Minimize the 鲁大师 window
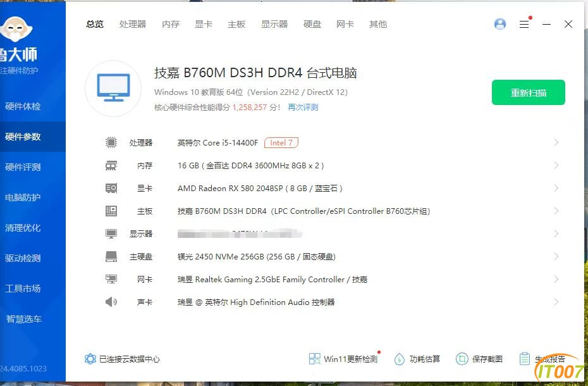Screen dimensions: 588x386 tap(546, 25)
